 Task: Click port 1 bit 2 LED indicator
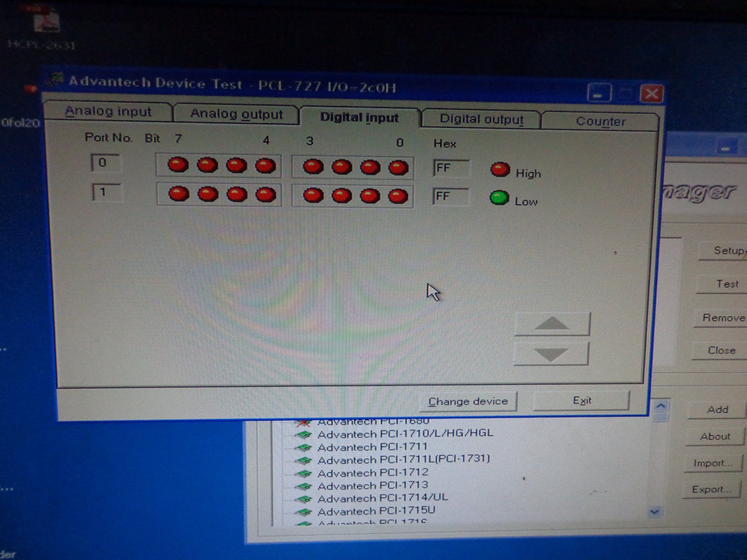pyautogui.click(x=342, y=196)
